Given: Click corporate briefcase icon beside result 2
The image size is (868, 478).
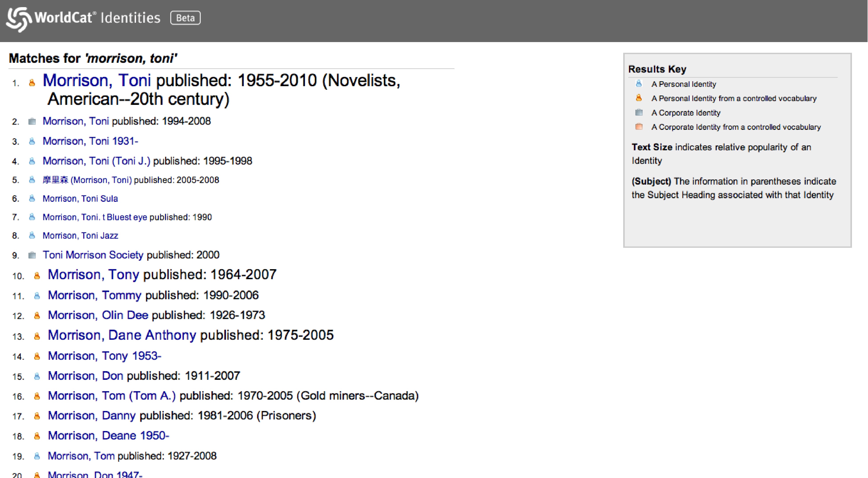Looking at the screenshot, I should click(32, 121).
